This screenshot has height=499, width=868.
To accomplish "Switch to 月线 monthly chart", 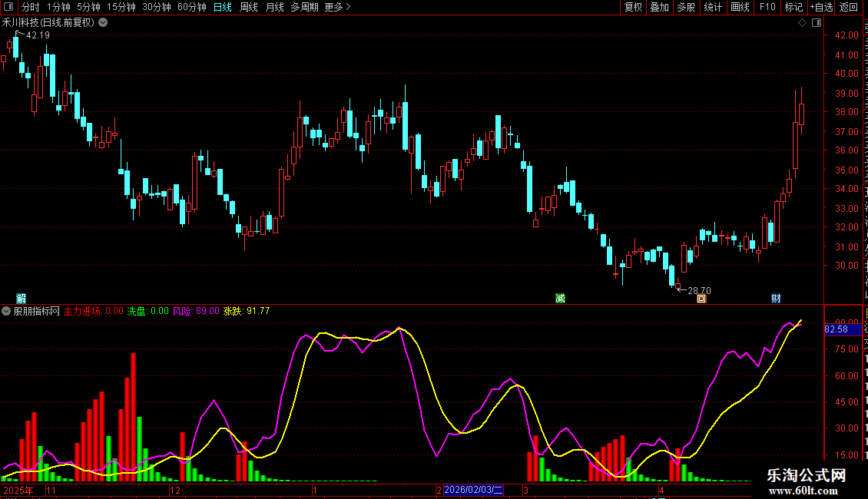I will point(274,7).
